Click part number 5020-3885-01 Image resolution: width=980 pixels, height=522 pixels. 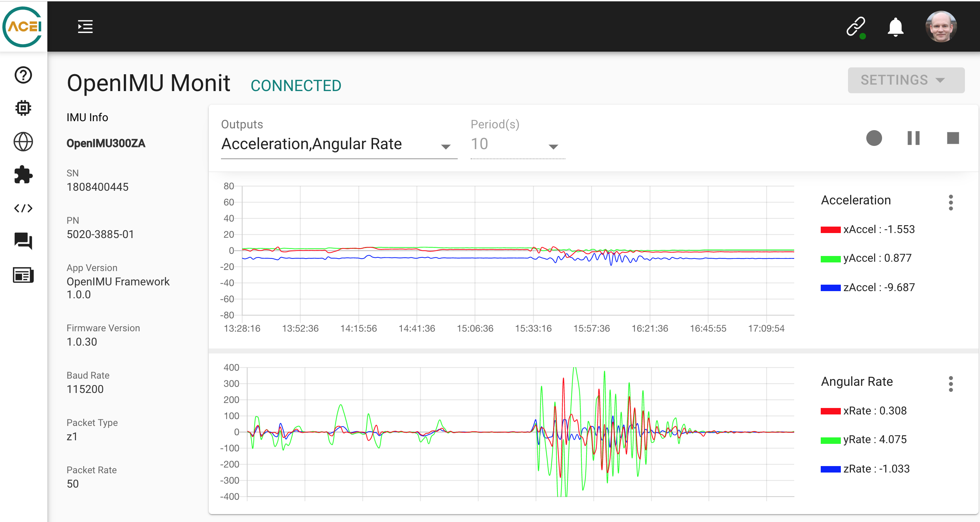[100, 234]
